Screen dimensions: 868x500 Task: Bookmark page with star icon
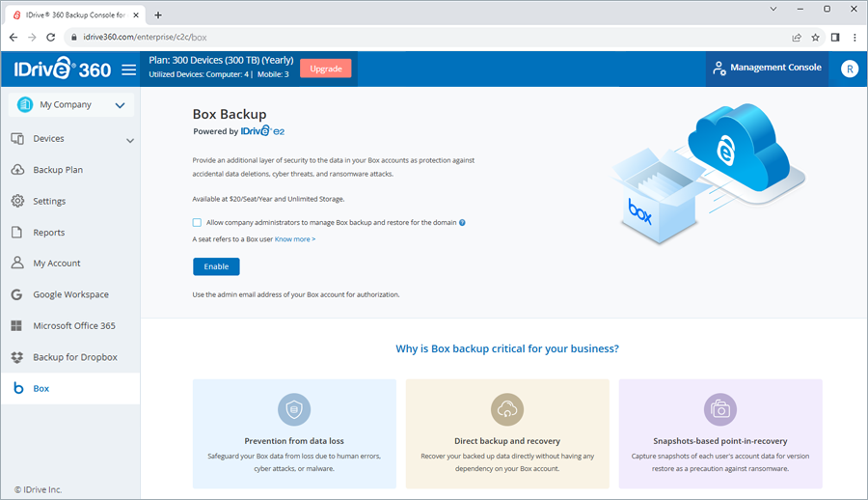(x=815, y=37)
